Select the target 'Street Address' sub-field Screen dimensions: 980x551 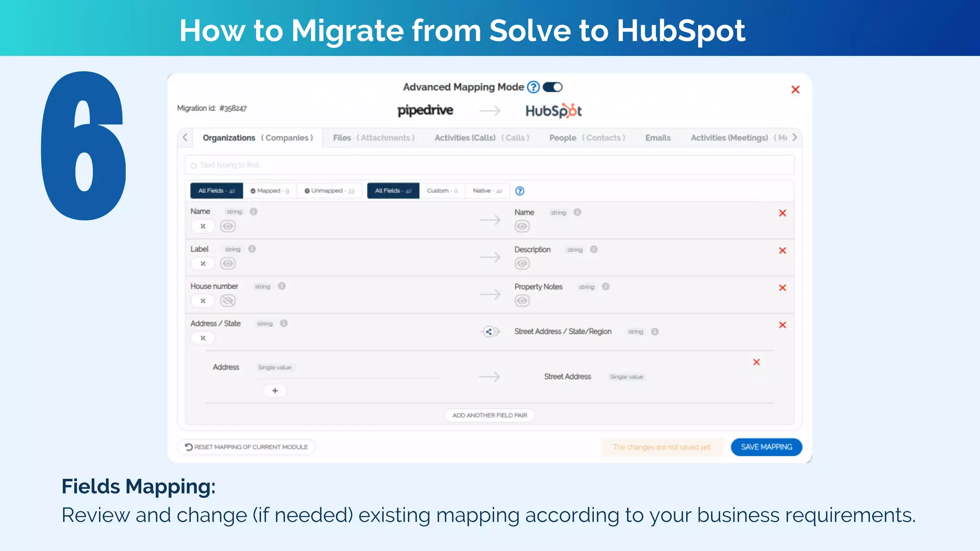568,376
